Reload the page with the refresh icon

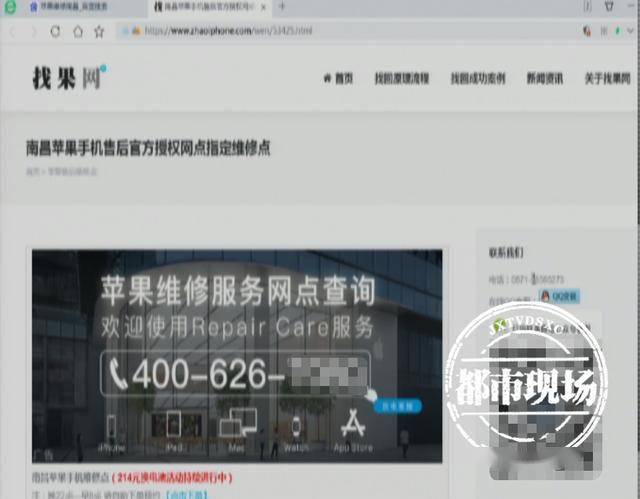pyautogui.click(x=56, y=31)
